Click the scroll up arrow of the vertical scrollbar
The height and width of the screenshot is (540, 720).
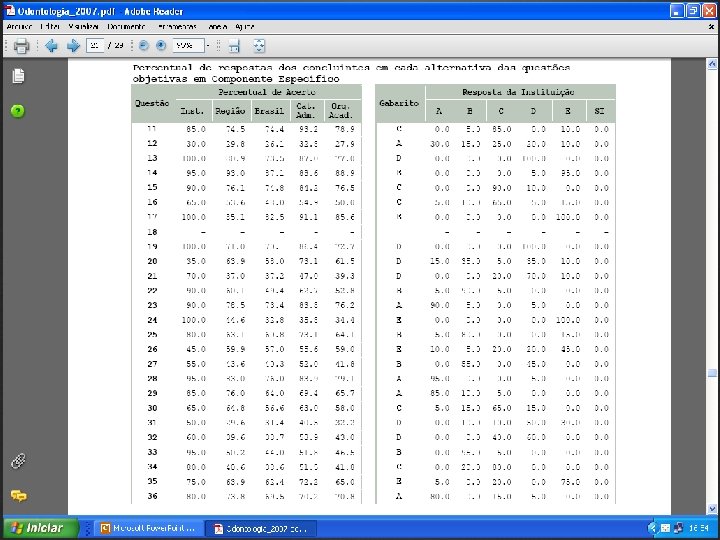click(712, 64)
